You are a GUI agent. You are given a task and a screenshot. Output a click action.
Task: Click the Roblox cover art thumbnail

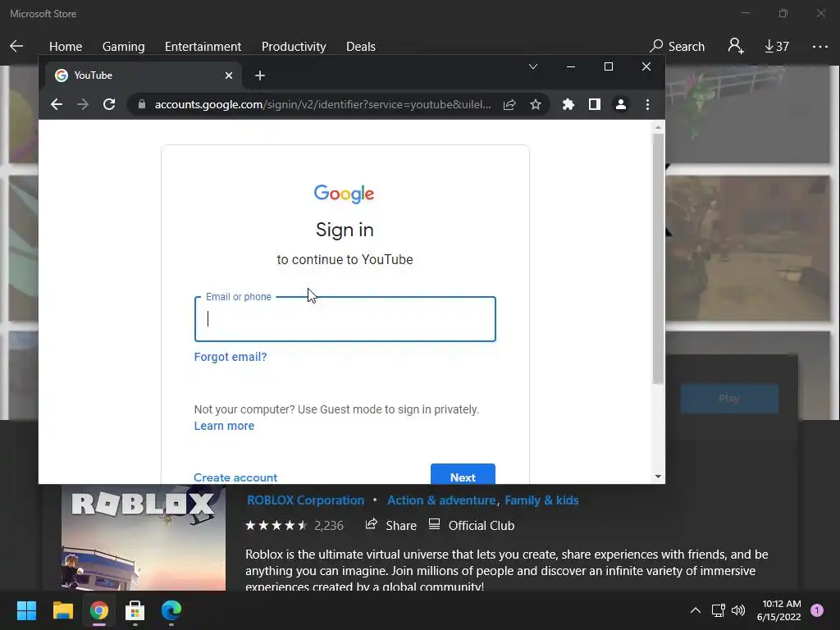pos(144,537)
